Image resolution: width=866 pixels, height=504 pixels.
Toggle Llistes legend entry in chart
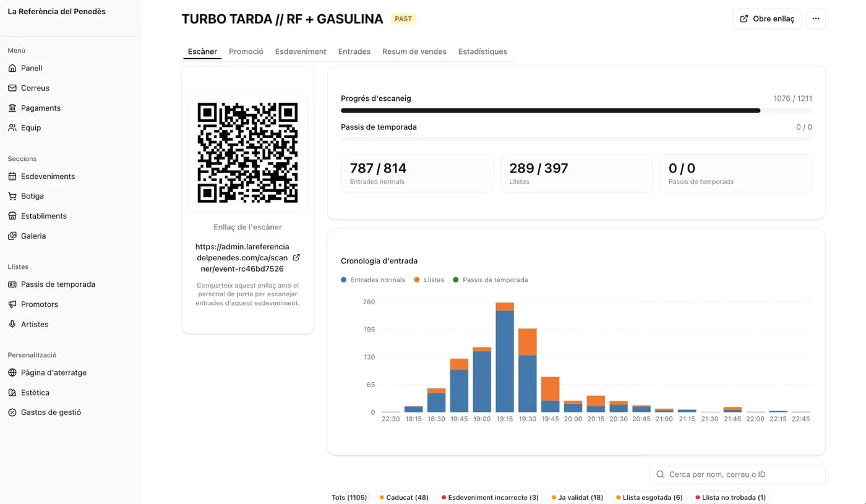[x=429, y=280]
